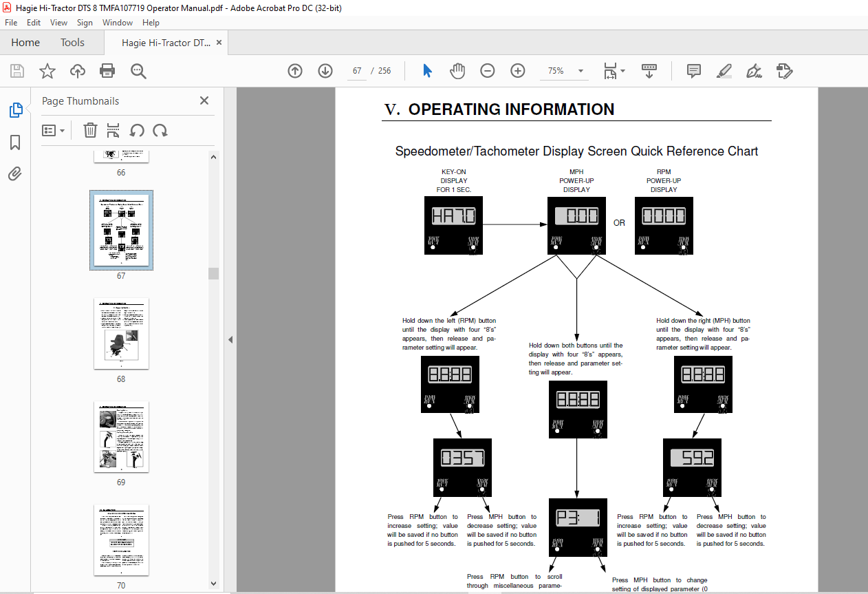Select the page 67 thumbnail
Viewport: 868px width, 594px height.
tap(121, 231)
